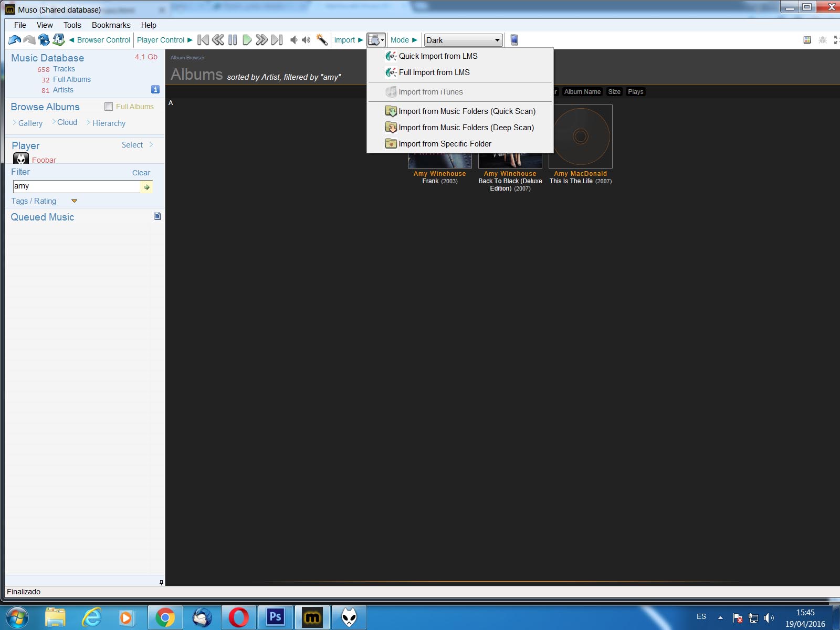Open the Cloud album view
The height and width of the screenshot is (630, 840).
click(x=67, y=122)
